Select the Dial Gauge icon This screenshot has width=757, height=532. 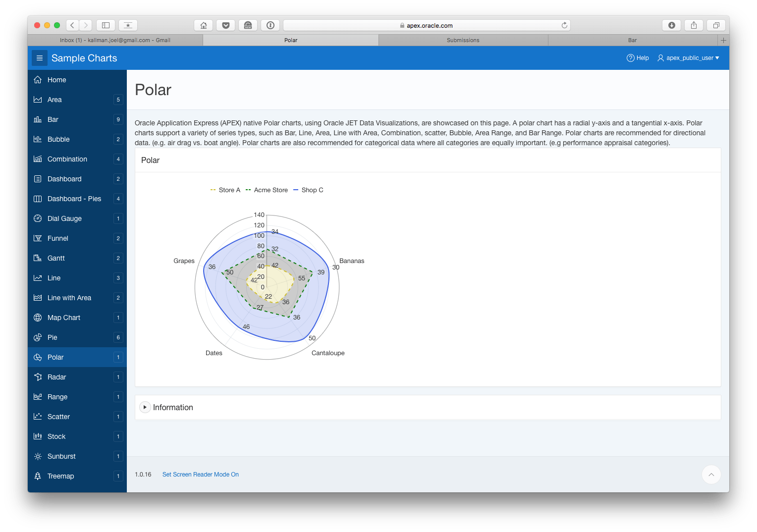coord(38,218)
